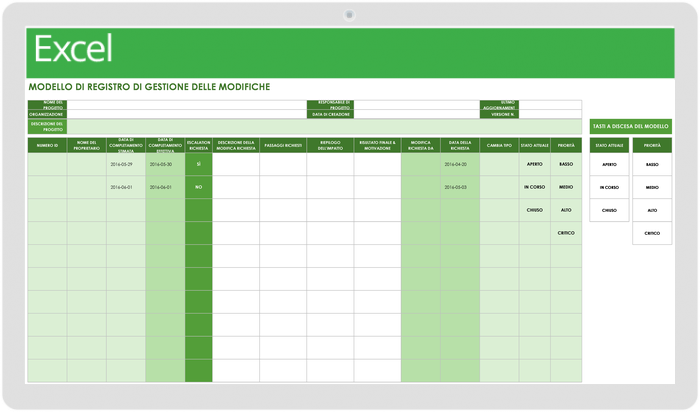Click the '2016-05-03' request date cell
The width and height of the screenshot is (700, 412).
point(460,187)
